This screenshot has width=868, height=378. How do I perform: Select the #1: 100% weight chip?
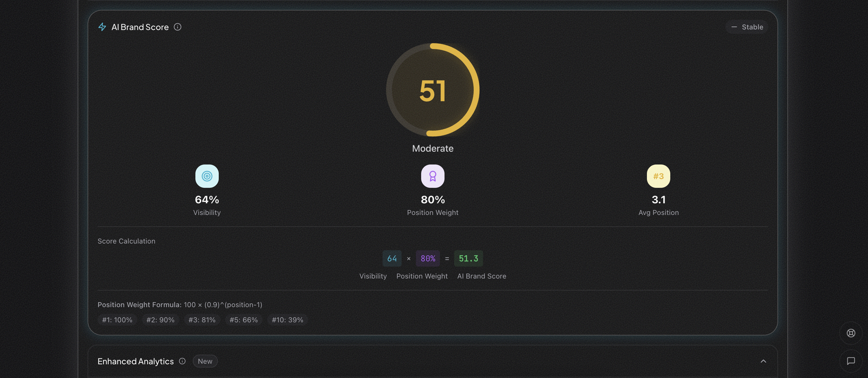[x=117, y=320]
